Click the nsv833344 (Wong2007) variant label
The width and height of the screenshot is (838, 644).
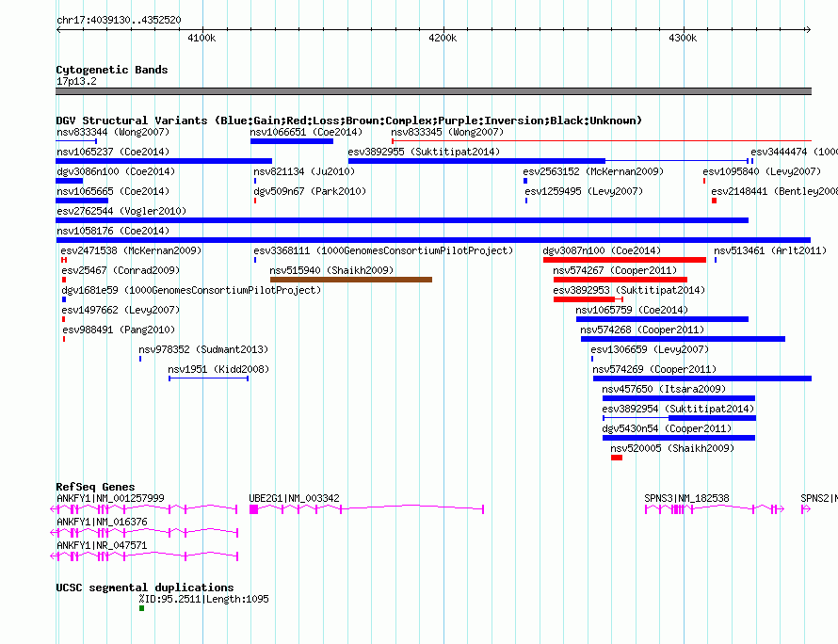(113, 132)
